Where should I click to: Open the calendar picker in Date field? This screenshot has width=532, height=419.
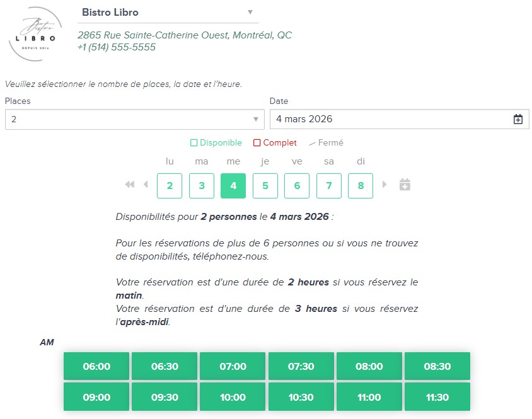(x=518, y=119)
